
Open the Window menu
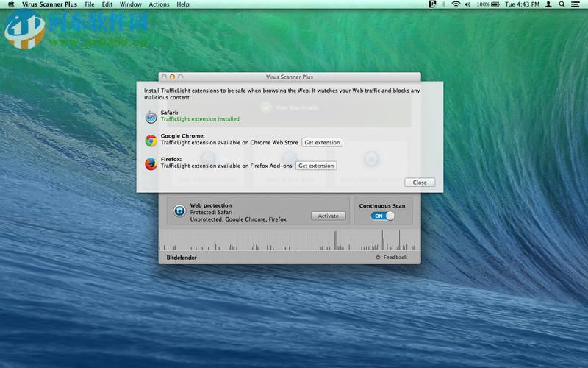131,4
